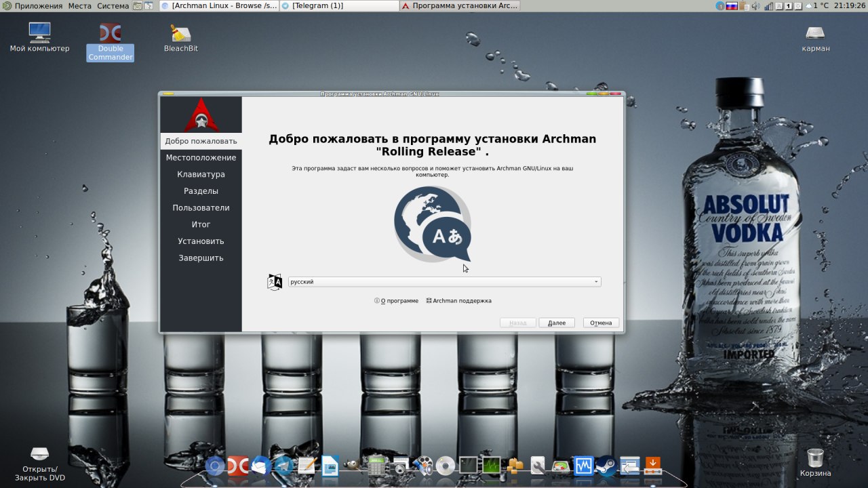This screenshot has height=488, width=868.
Task: Open the clipboard manager tray icon
Action: [x=745, y=5]
